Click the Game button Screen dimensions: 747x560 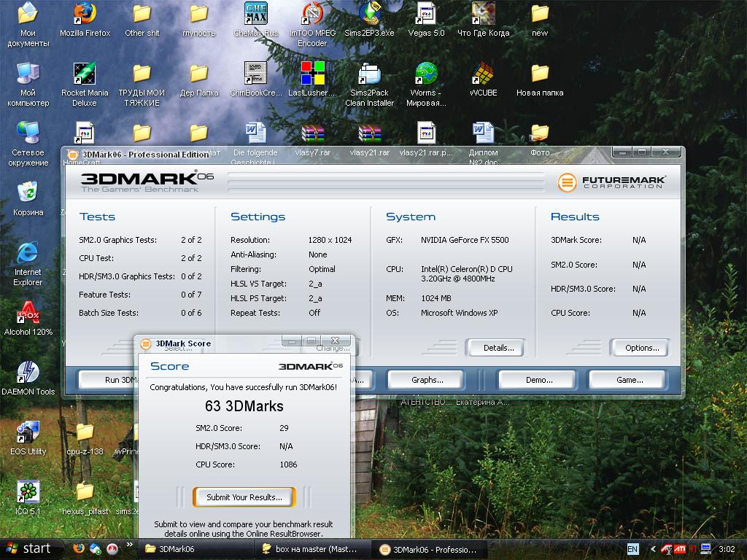click(x=627, y=380)
